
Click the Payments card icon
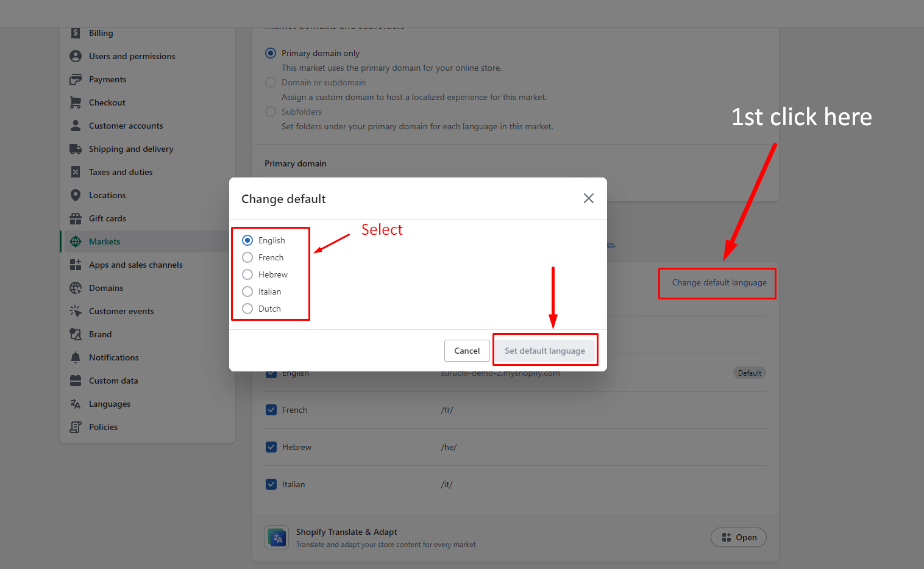pos(76,79)
